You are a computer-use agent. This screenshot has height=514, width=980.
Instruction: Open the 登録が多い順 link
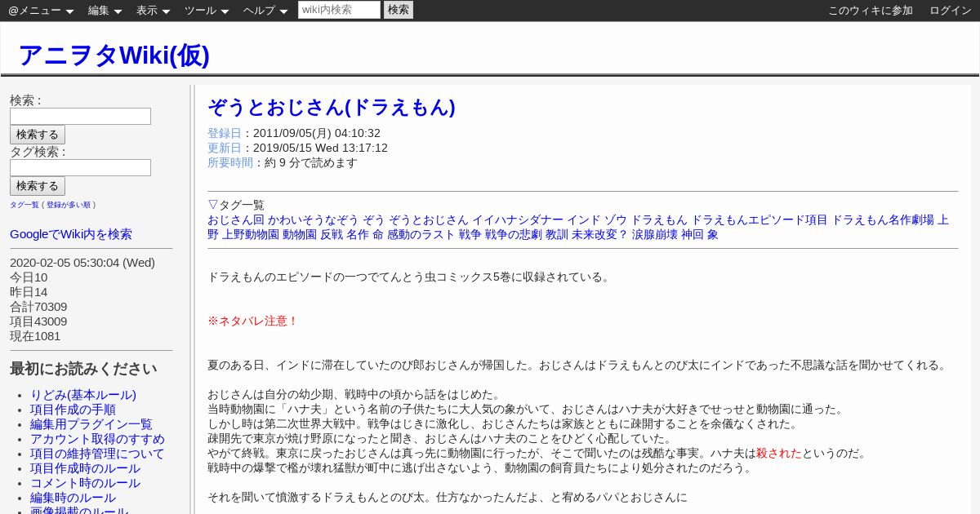point(69,205)
